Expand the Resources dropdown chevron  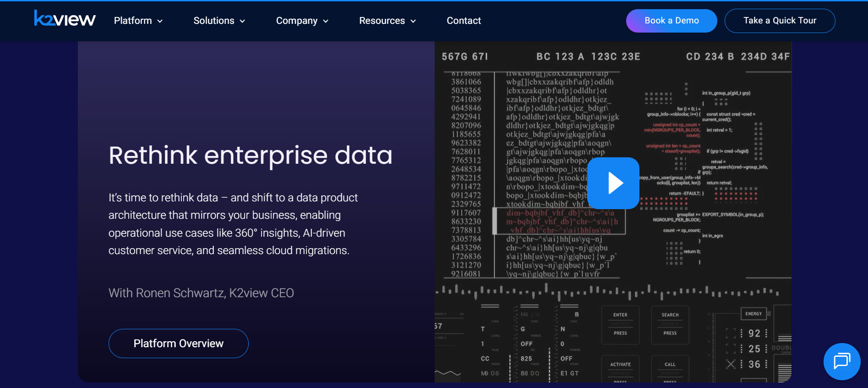[413, 21]
